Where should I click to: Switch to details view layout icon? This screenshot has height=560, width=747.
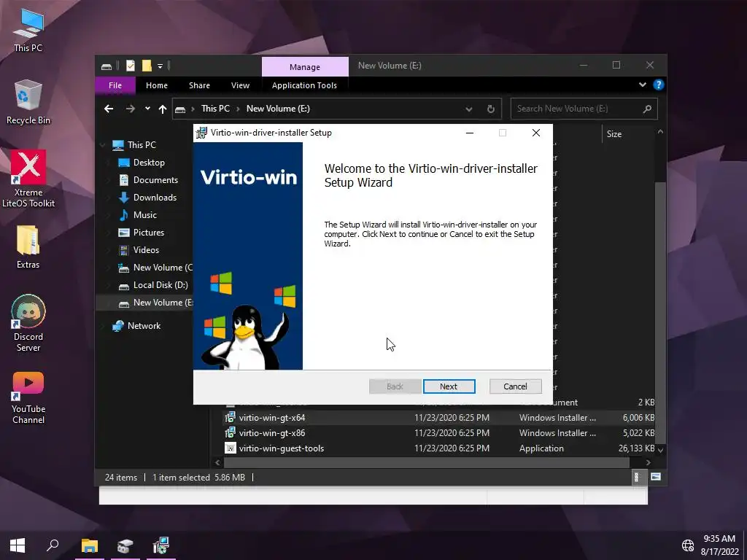point(636,477)
